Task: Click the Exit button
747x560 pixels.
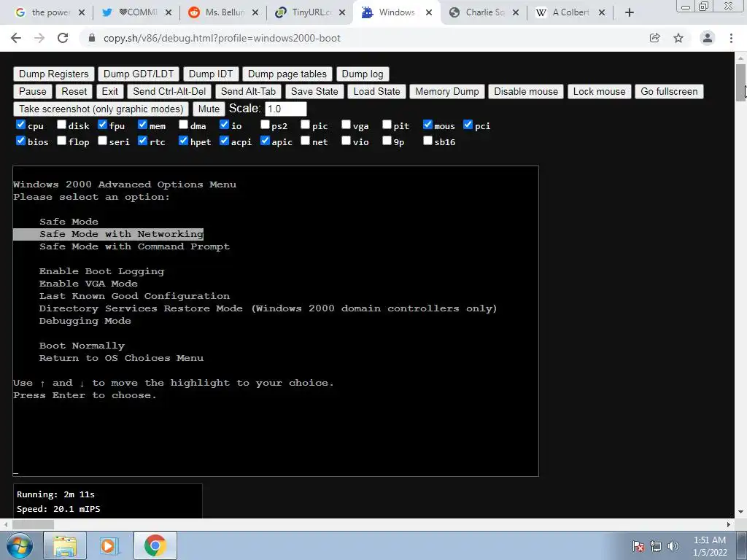Action: pos(110,91)
